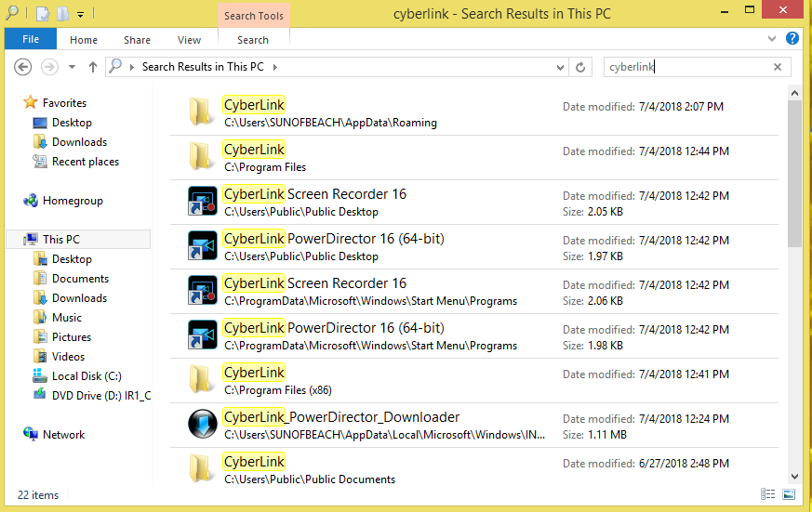Switch to the View ribbon tab

point(189,40)
